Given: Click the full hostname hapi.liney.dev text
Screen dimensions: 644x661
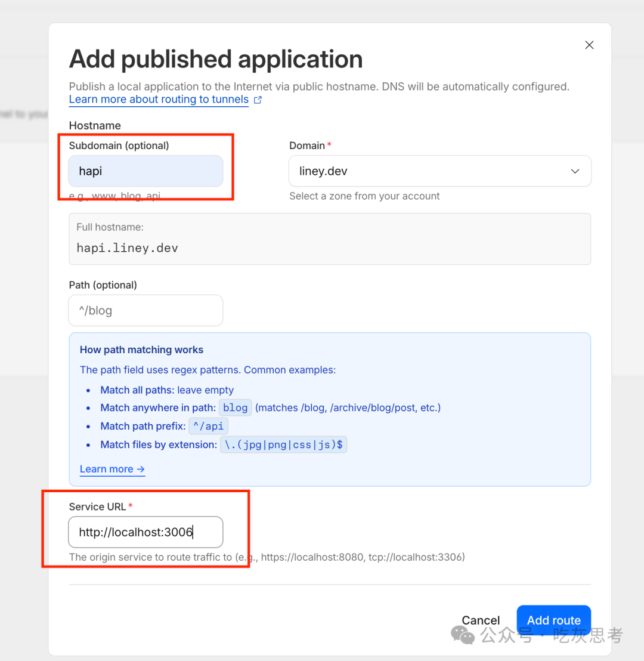Looking at the screenshot, I should (127, 248).
